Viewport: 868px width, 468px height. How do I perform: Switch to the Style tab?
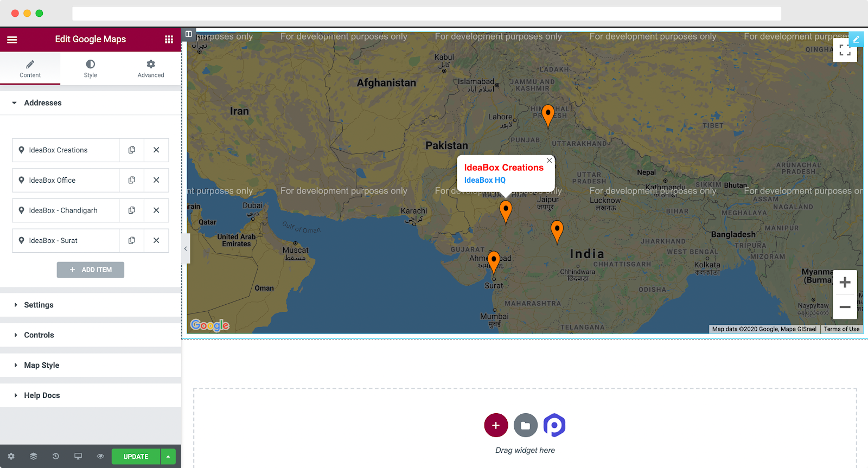coord(91,68)
